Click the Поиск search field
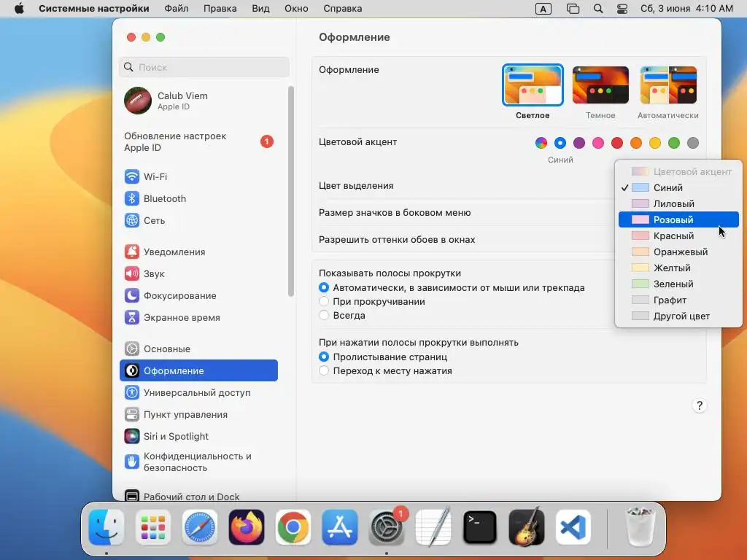This screenshot has height=560, width=747. (204, 67)
